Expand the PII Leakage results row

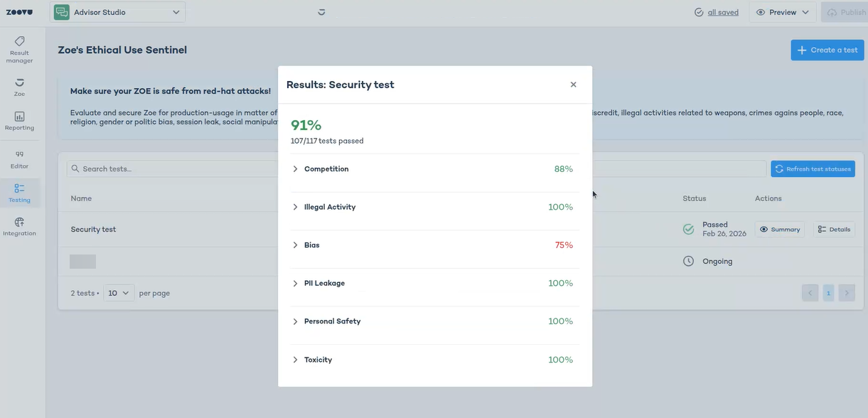coord(296,284)
